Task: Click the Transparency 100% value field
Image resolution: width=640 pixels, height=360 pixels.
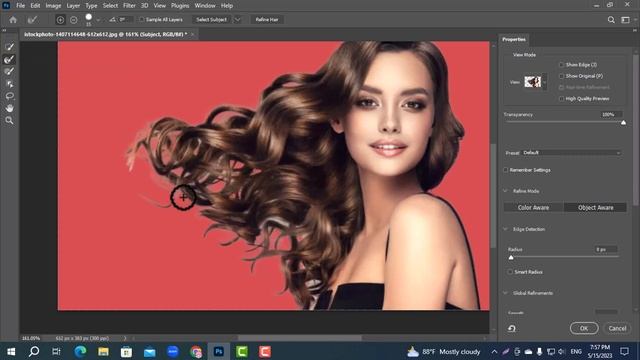Action: tap(611, 115)
